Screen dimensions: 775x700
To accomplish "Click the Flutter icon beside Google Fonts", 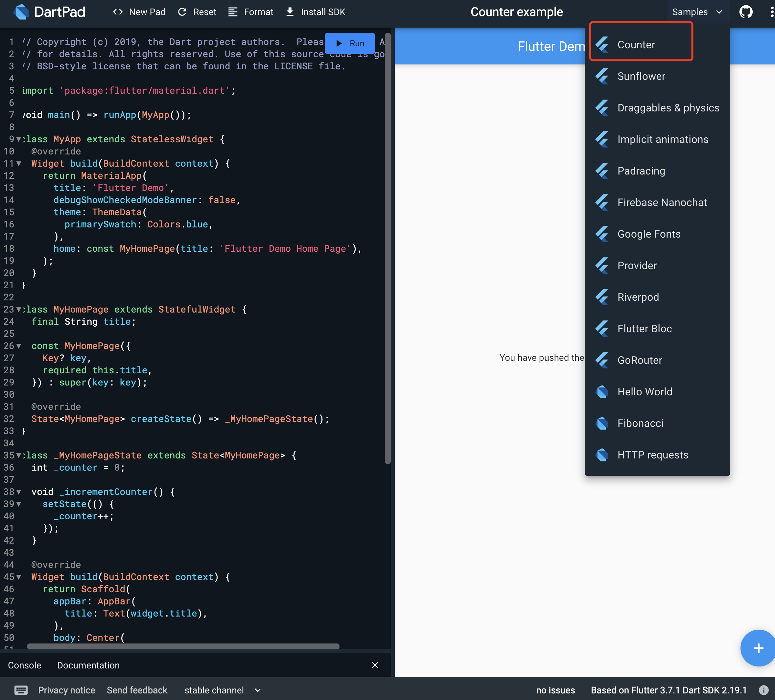I will pyautogui.click(x=602, y=234).
